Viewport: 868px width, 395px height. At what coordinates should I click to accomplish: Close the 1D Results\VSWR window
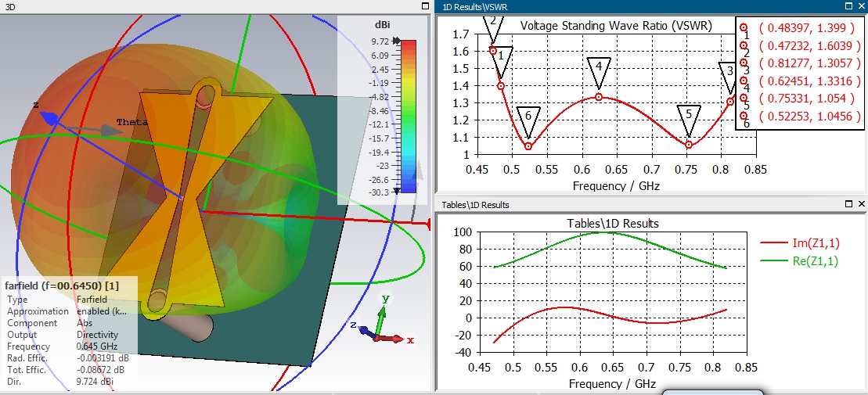tap(862, 6)
